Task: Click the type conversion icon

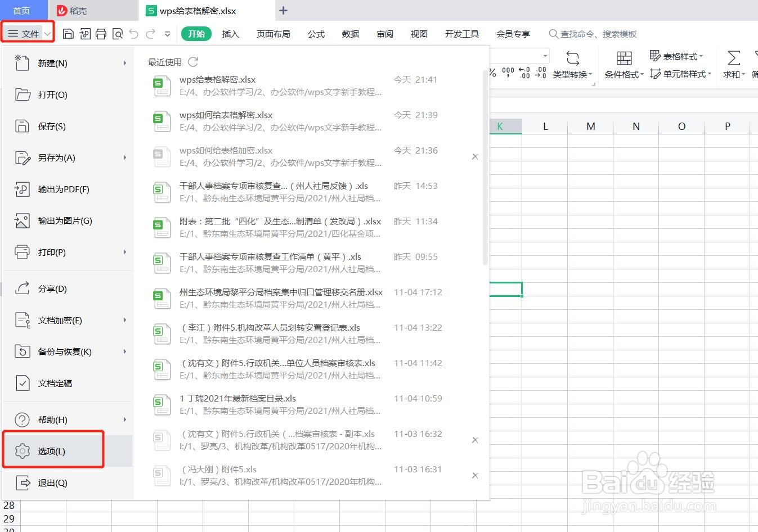Action: click(573, 58)
